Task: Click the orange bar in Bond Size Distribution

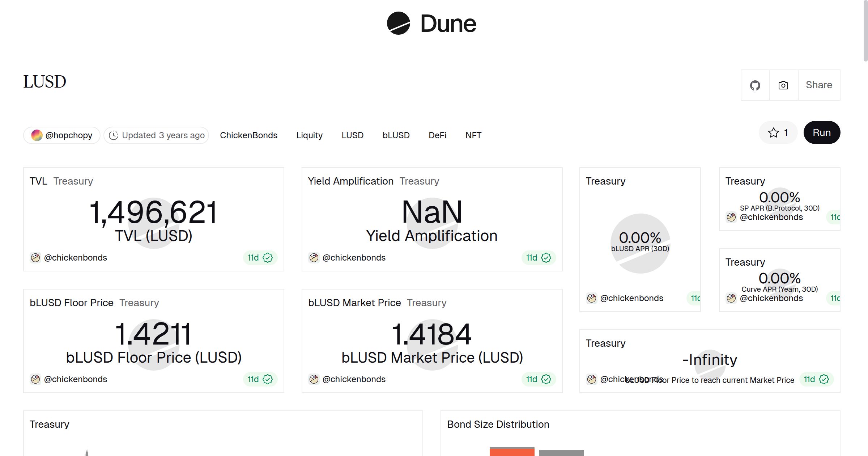Action: click(x=512, y=452)
